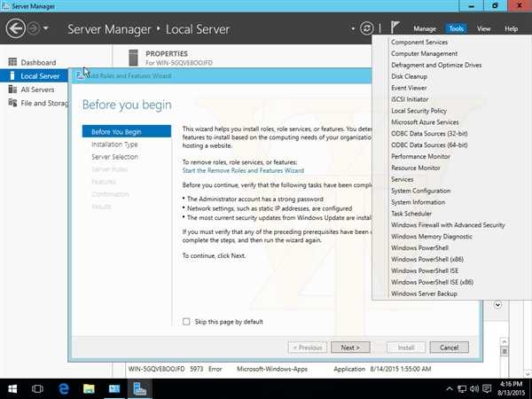Viewport: 532px width, 399px height.
Task: Open the Help menu
Action: tap(511, 29)
